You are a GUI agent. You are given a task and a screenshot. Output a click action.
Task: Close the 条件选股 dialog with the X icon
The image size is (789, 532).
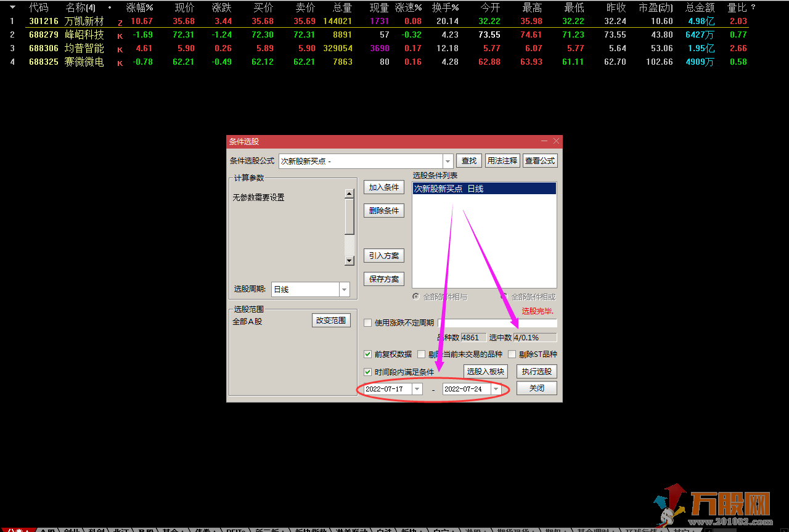[x=556, y=141]
